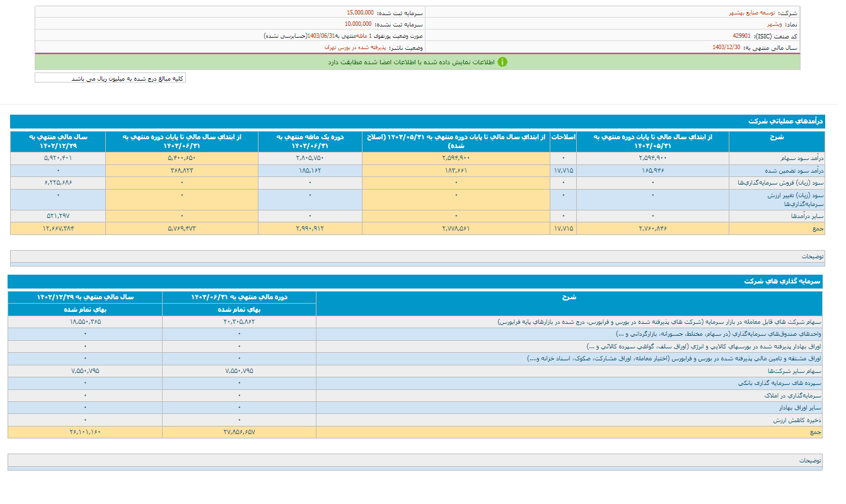Click the investments total value ۲۷,۸۵۶,۶۵۷
This screenshot has width=846, height=504.
(239, 432)
